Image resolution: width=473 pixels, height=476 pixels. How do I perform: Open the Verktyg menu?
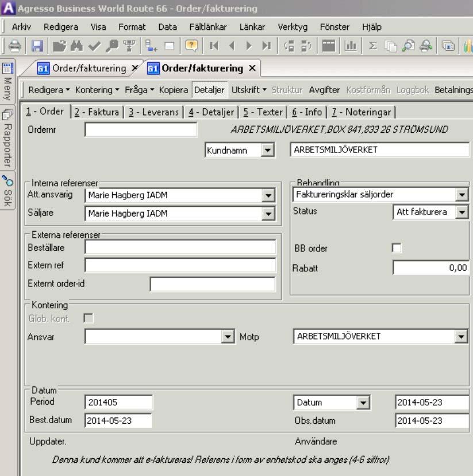click(293, 27)
